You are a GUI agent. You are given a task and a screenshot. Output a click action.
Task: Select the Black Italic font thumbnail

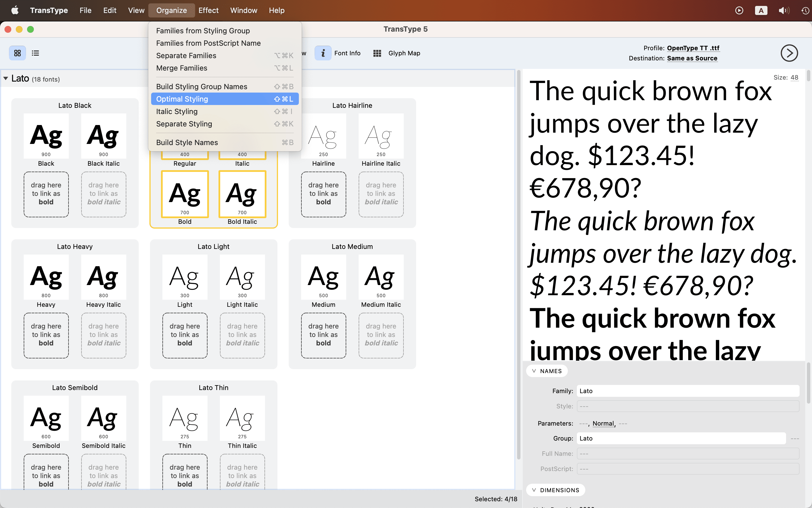[104, 136]
